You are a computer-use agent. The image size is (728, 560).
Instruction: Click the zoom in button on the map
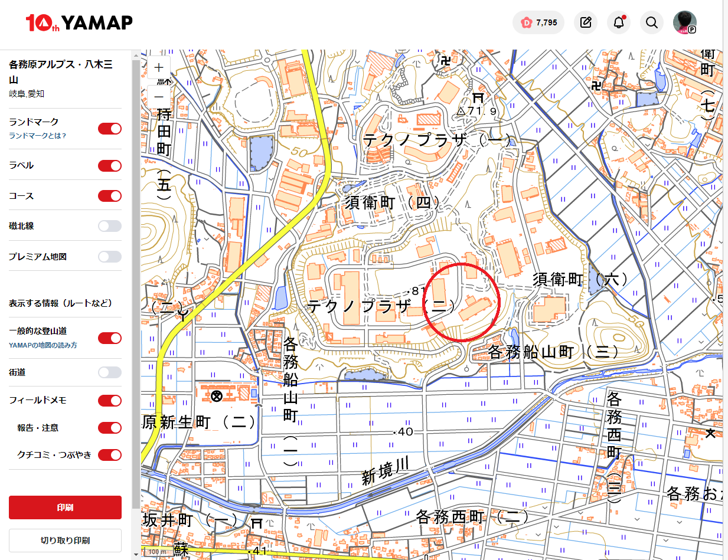[158, 67]
